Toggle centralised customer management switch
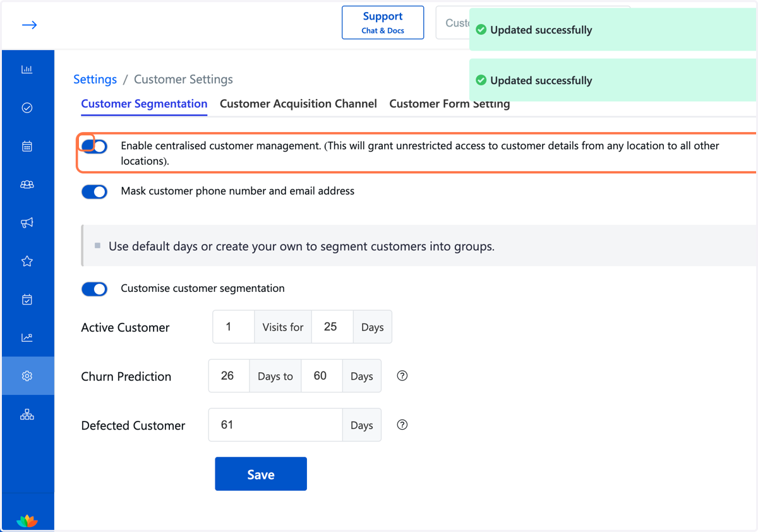Viewport: 758px width, 532px height. (x=95, y=146)
